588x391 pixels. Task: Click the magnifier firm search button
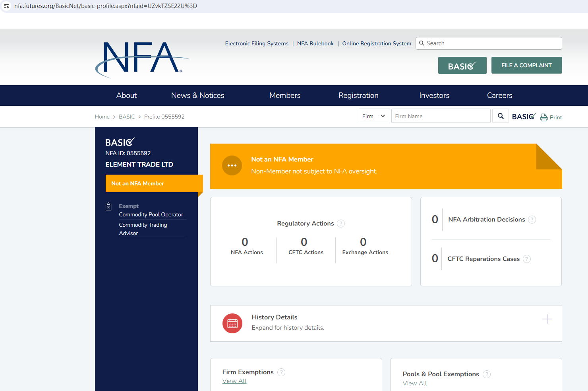[x=501, y=116]
